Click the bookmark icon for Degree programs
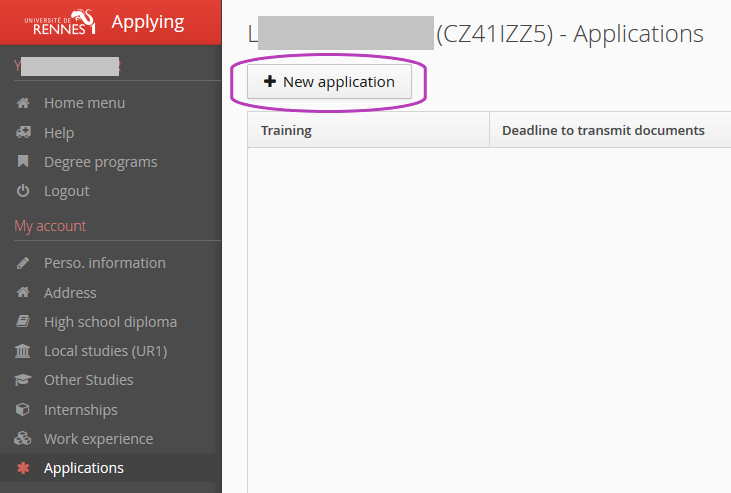The height and width of the screenshot is (493, 731). (23, 162)
